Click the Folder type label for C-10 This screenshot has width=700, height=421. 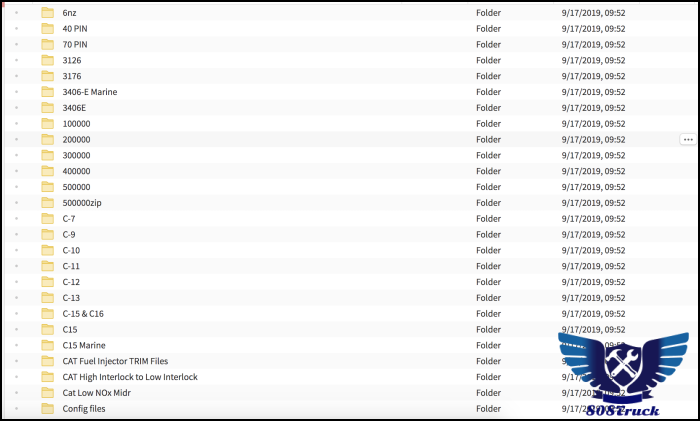tap(488, 250)
